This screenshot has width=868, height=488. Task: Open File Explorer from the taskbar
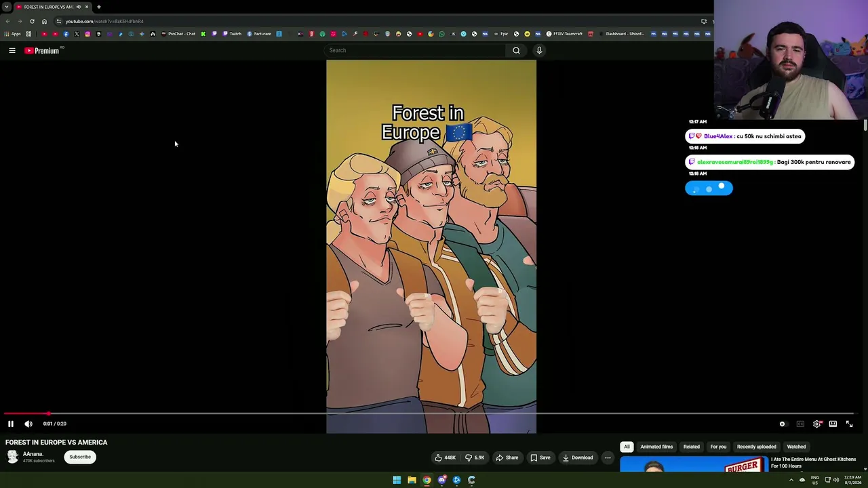412,480
